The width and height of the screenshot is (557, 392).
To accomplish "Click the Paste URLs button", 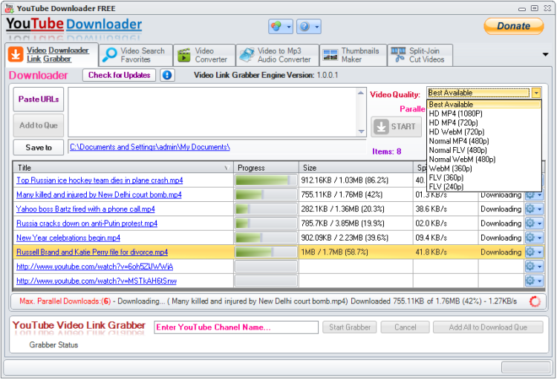I will coord(39,99).
